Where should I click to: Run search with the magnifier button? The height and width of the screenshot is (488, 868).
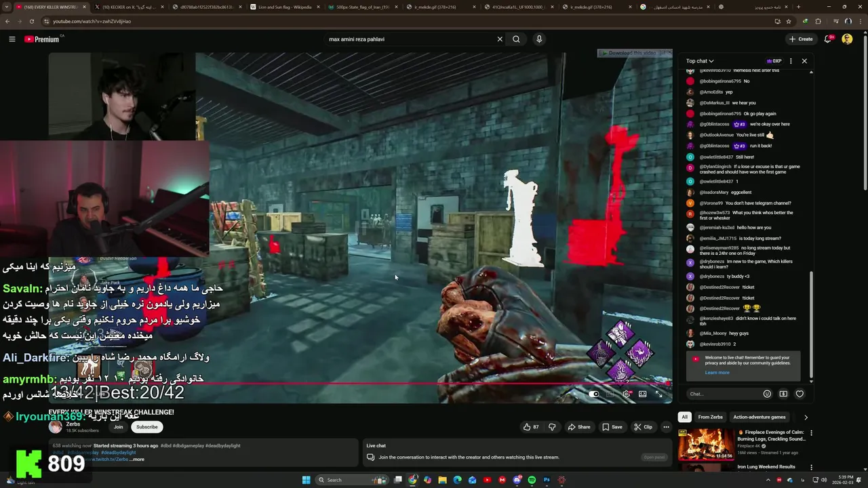516,39
